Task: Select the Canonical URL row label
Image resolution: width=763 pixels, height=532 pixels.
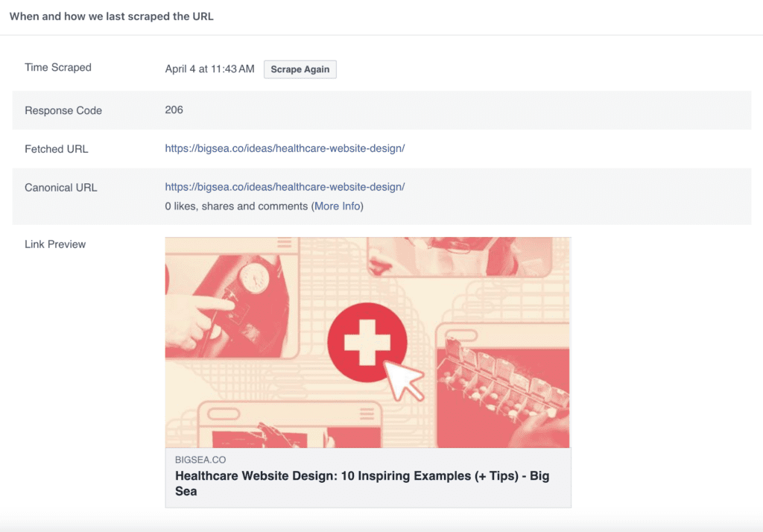Action: click(61, 188)
